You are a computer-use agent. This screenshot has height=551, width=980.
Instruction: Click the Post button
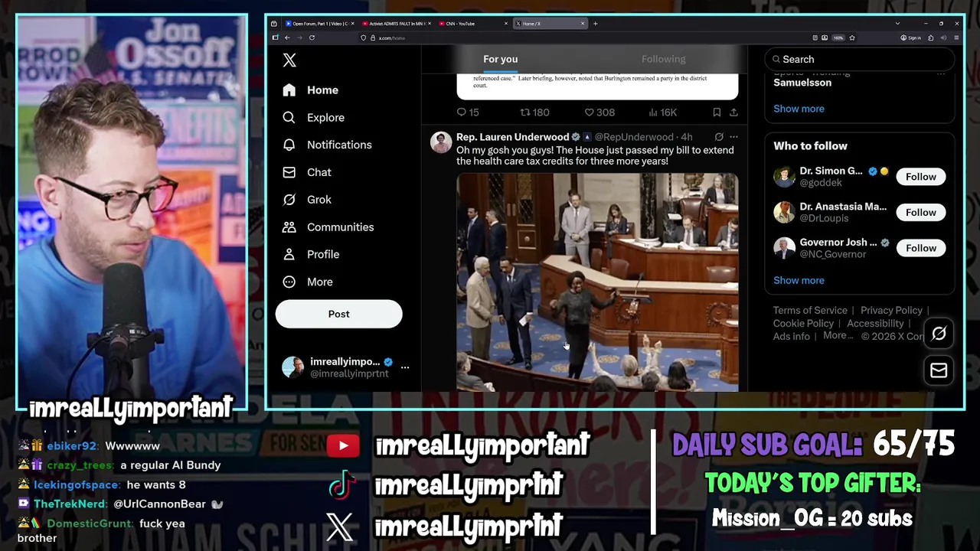[x=338, y=314]
